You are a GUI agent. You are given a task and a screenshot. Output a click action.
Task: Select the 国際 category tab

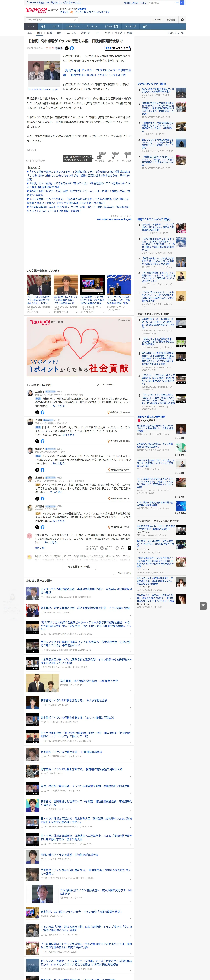click(49, 33)
